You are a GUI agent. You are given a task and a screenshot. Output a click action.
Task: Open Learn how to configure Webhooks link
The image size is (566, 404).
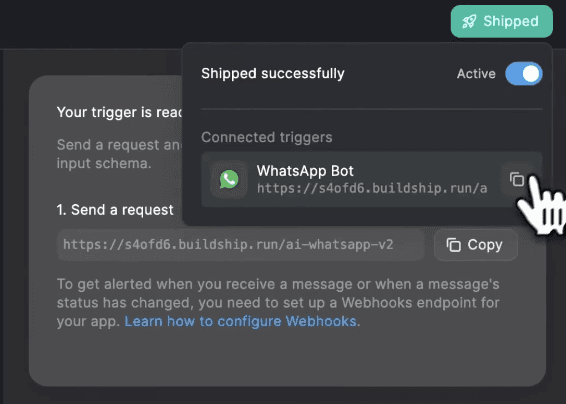tap(240, 321)
